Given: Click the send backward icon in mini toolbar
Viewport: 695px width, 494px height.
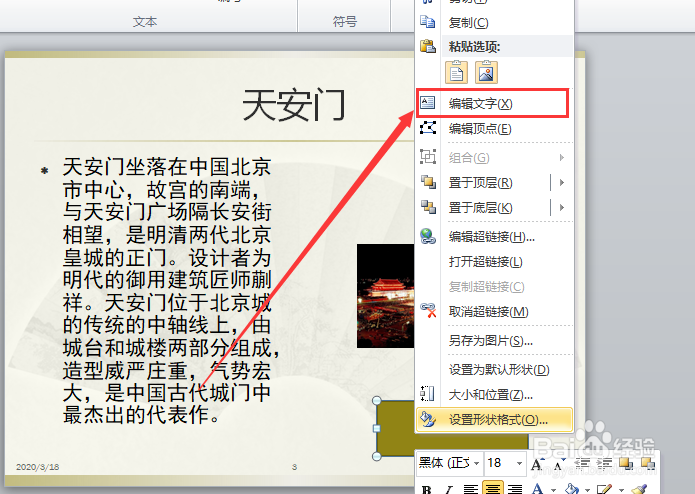Looking at the screenshot, I should [x=648, y=463].
